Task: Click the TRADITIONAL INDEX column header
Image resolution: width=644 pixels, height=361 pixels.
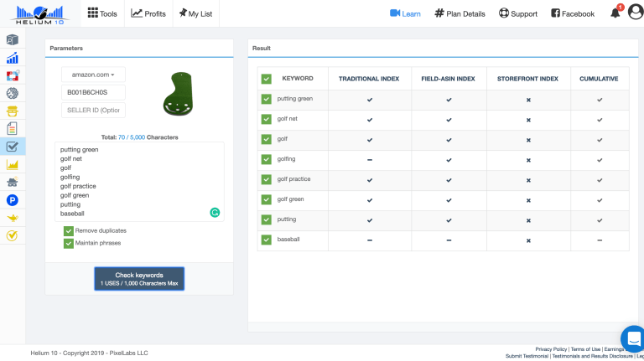Action: (x=369, y=79)
